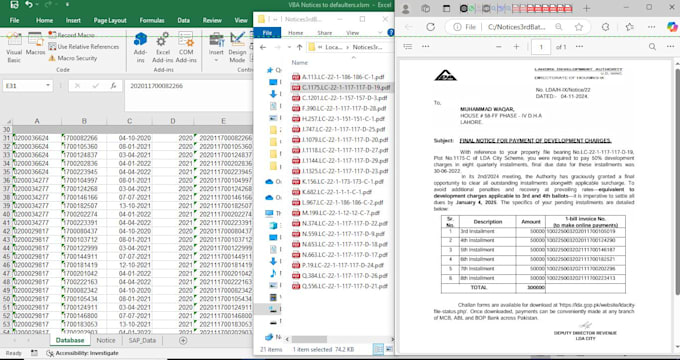Open Edge Copilot icon
The height and width of the screenshot is (360, 680).
[672, 27]
